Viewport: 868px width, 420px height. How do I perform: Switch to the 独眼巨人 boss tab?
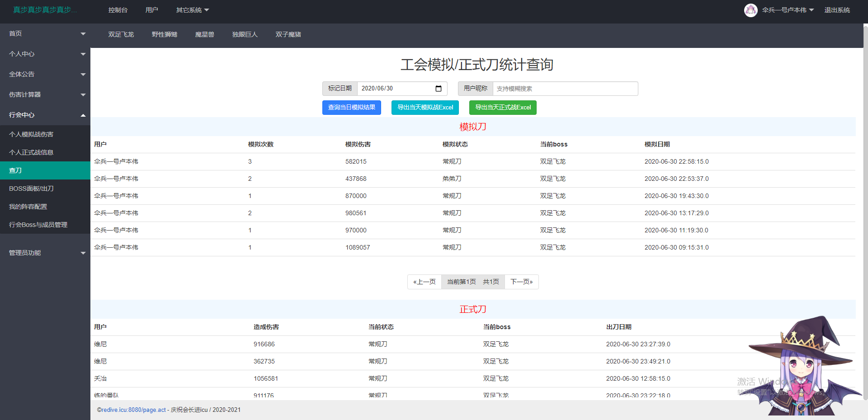(245, 34)
